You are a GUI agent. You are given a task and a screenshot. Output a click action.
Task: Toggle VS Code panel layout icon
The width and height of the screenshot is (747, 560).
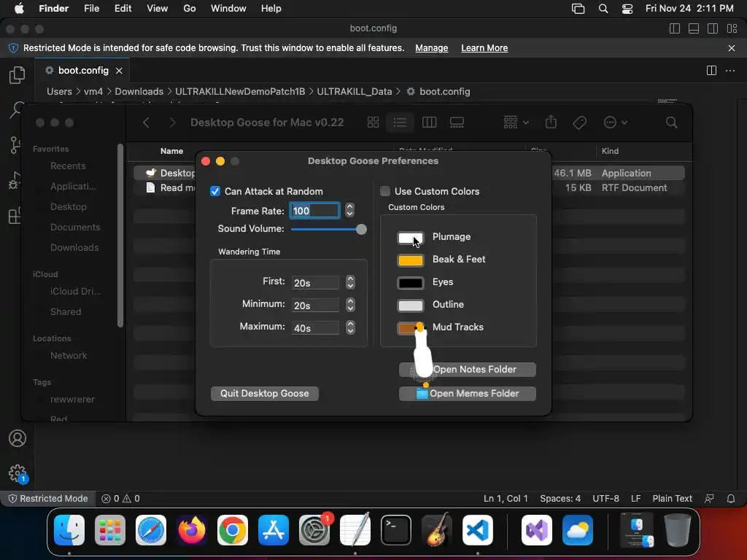[694, 28]
